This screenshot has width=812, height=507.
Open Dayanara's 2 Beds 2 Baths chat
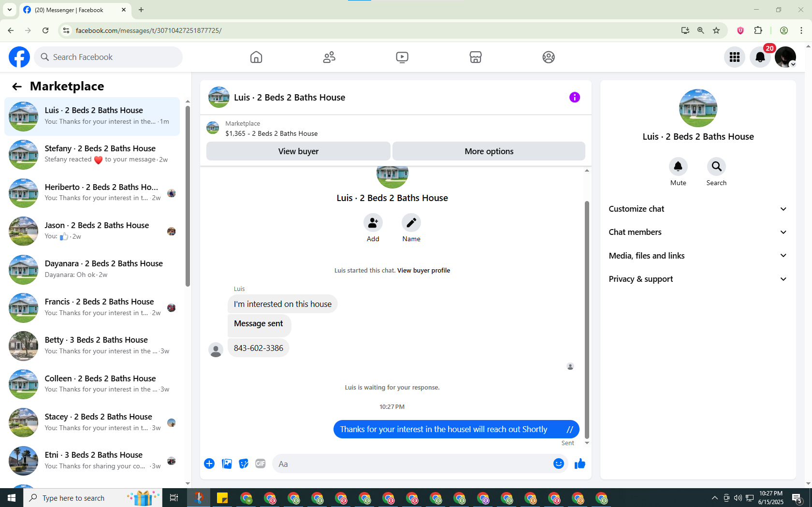92,269
